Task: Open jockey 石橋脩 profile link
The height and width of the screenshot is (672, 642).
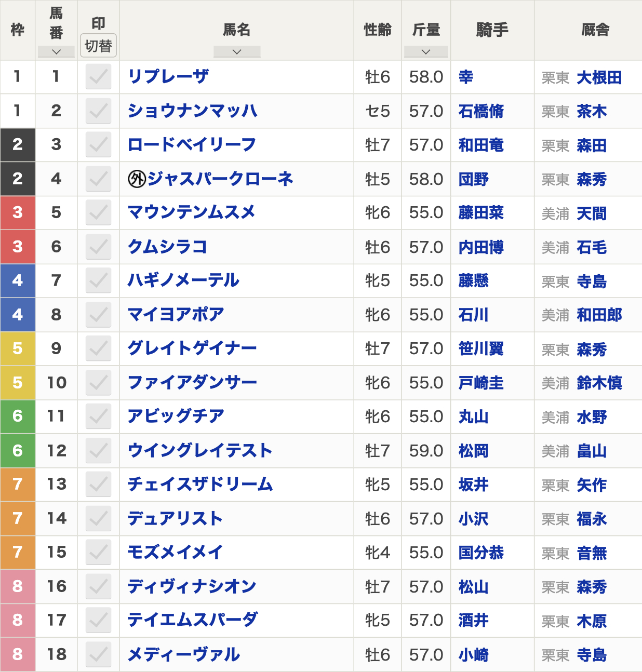Action: coord(481,111)
